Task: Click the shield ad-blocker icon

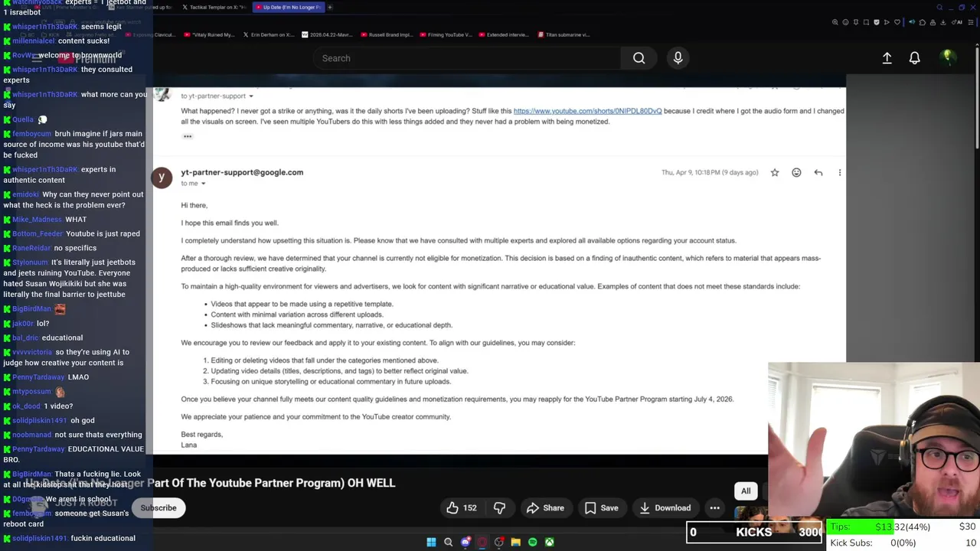Action: click(x=877, y=22)
